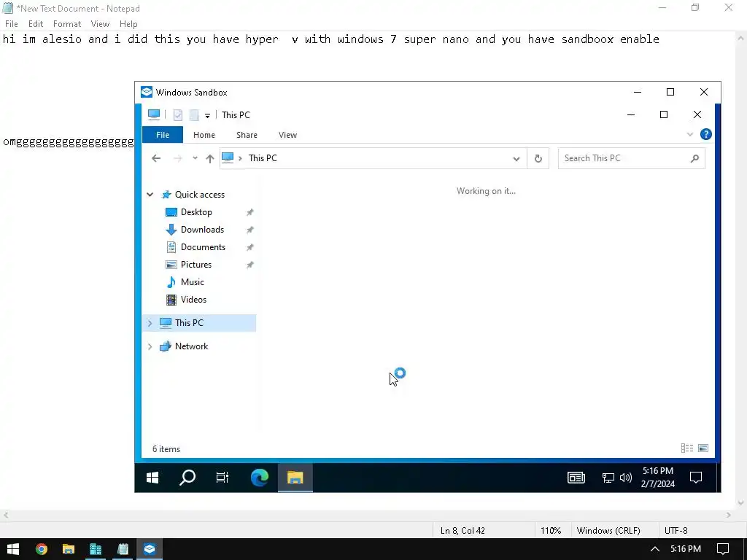Open Sandbox clock showing 2/7/2024
747x560 pixels.
coord(657,477)
